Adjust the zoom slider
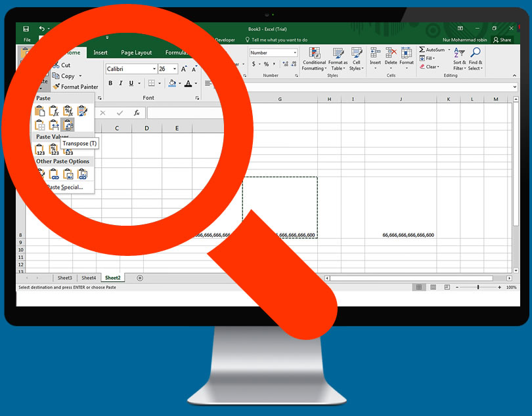Image resolution: width=532 pixels, height=416 pixels. [477, 287]
